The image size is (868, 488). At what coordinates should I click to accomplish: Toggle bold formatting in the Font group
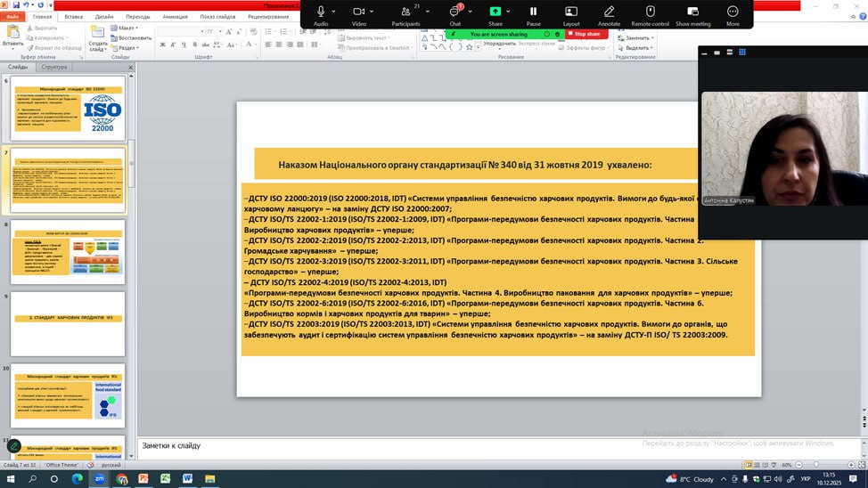coord(162,45)
